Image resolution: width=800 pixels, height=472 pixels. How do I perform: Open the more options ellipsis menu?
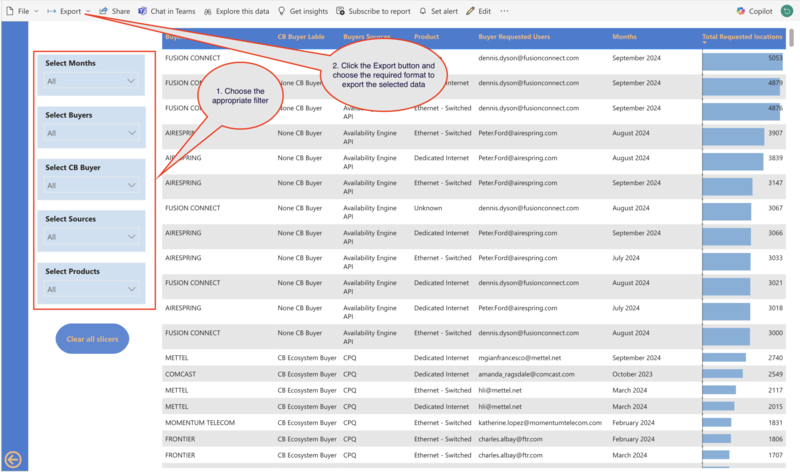coord(504,11)
